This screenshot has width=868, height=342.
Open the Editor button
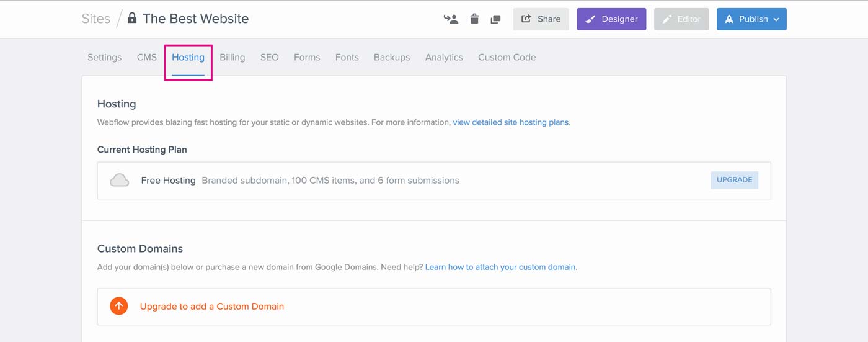click(681, 19)
